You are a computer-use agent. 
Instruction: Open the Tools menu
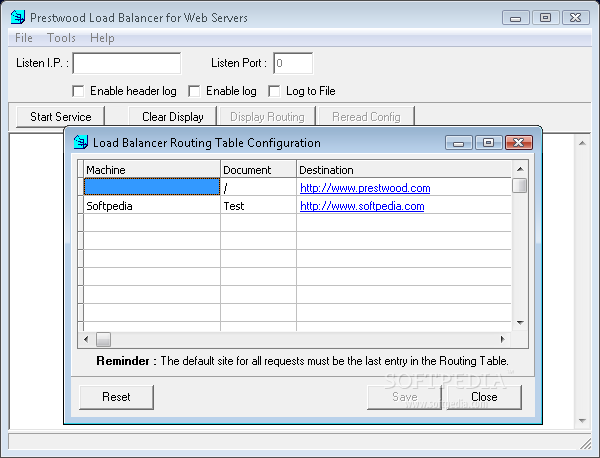(x=61, y=38)
